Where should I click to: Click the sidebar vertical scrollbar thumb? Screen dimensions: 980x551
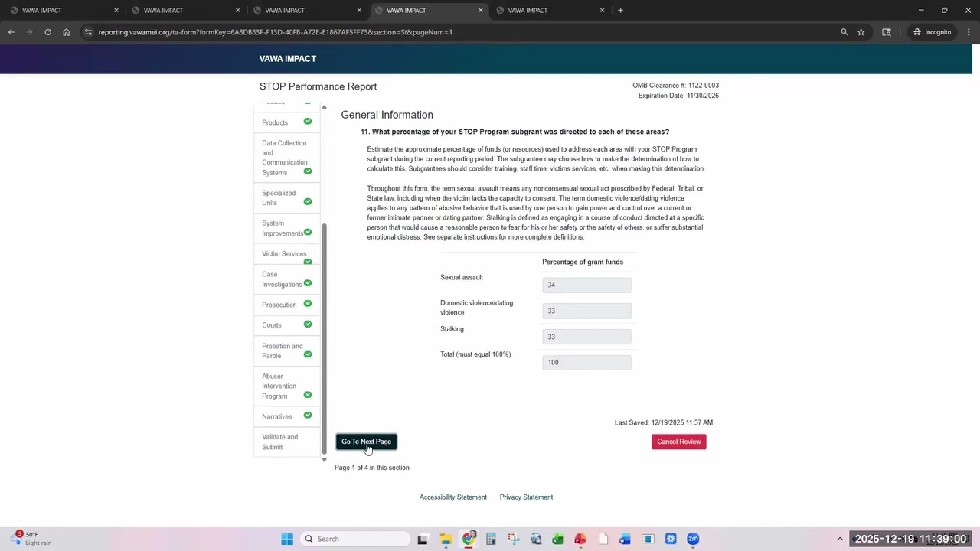[324, 338]
